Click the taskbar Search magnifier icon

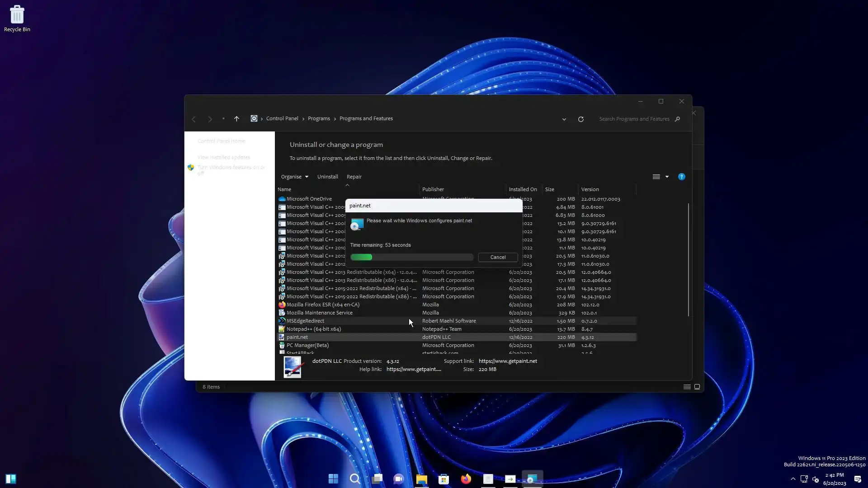(355, 479)
